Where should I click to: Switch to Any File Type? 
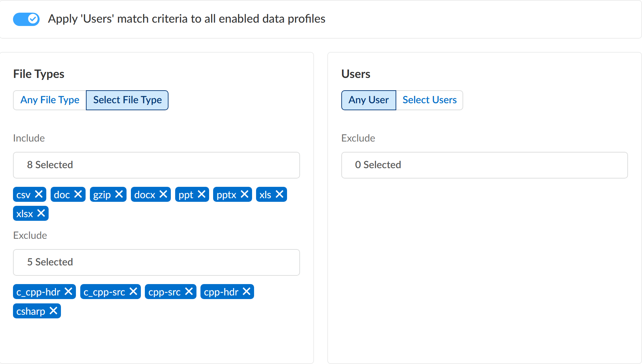[x=50, y=100]
